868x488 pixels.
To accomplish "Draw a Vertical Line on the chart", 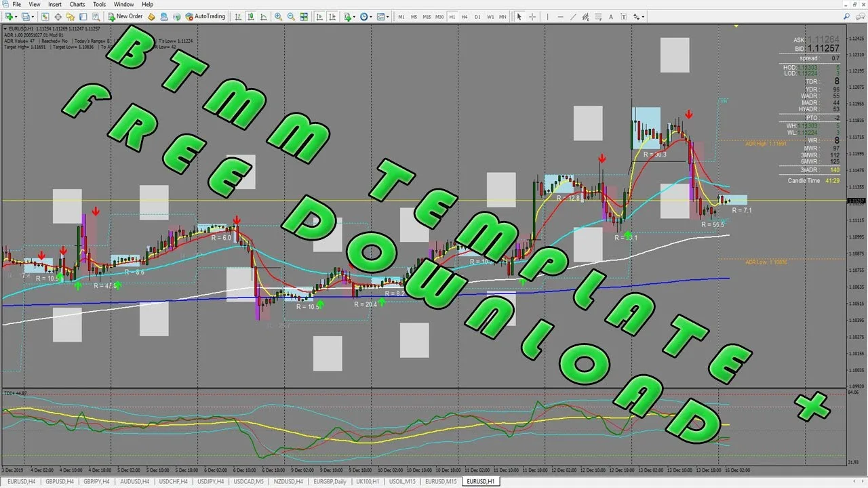I will 547,17.
